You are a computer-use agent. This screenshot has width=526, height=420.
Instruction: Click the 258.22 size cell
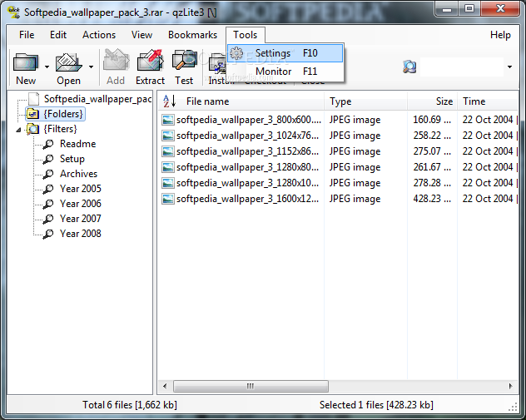[x=432, y=136]
